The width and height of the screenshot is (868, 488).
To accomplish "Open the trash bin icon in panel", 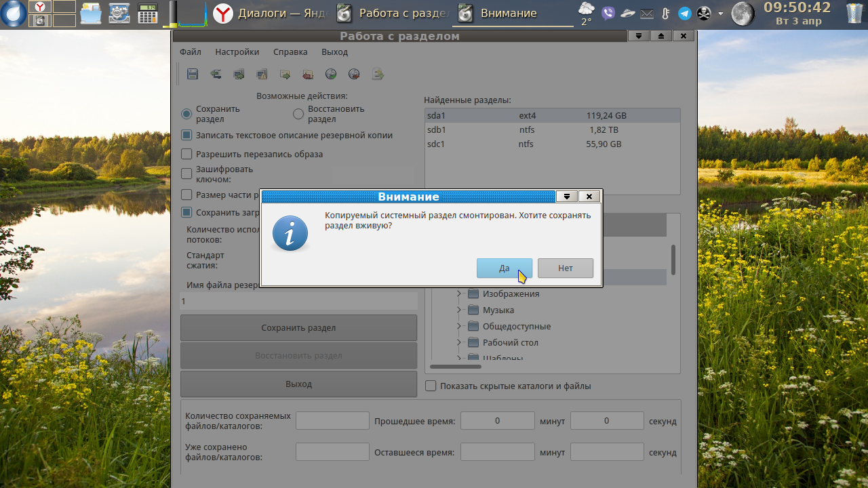I will tap(854, 13).
